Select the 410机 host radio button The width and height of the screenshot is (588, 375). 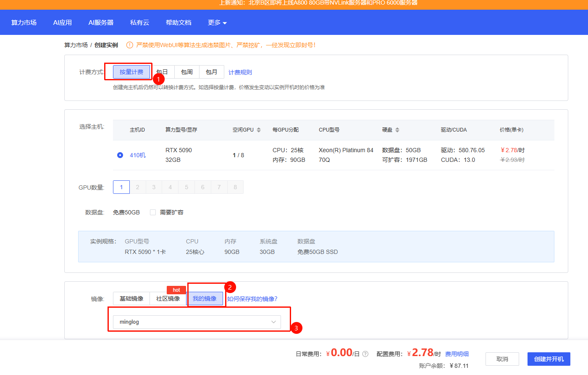[x=120, y=155]
